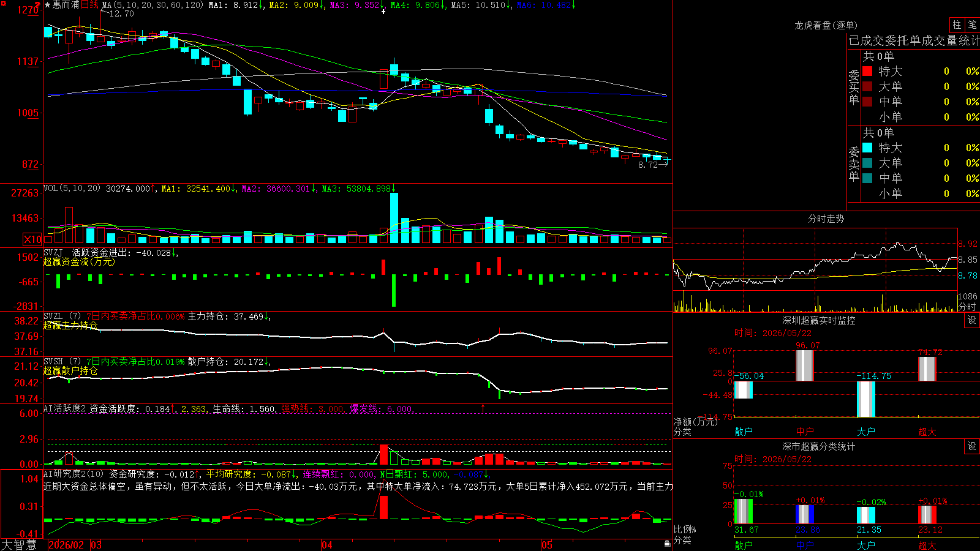Switch order view with the 笔 button

[x=972, y=24]
